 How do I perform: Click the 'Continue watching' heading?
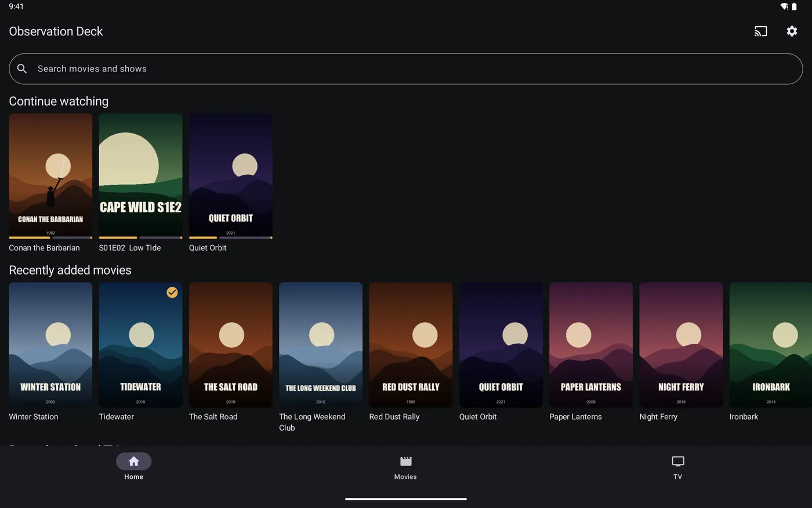click(x=59, y=101)
